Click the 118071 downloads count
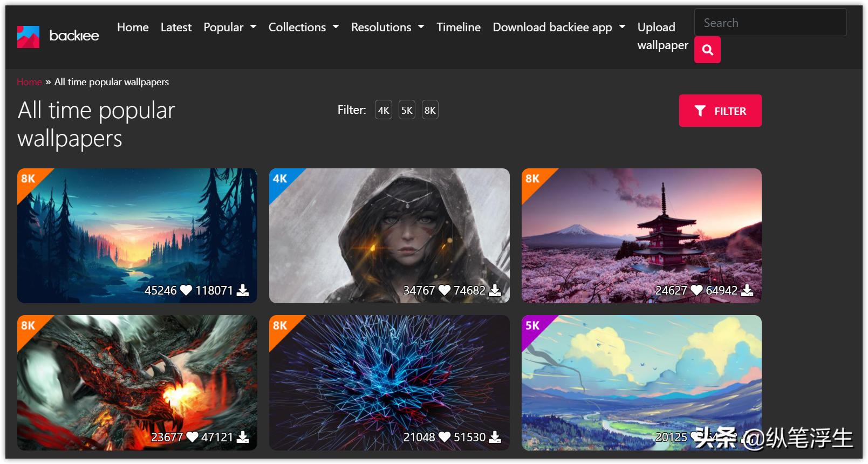 tap(214, 290)
